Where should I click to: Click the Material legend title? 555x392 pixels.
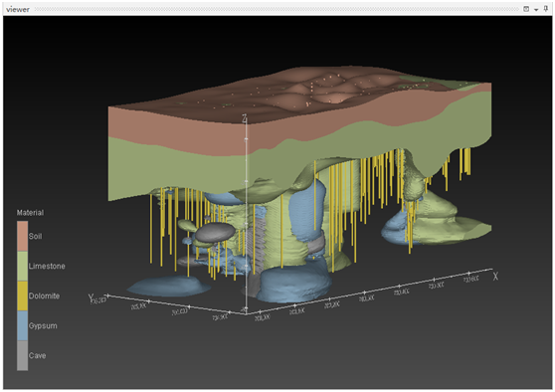(x=30, y=213)
